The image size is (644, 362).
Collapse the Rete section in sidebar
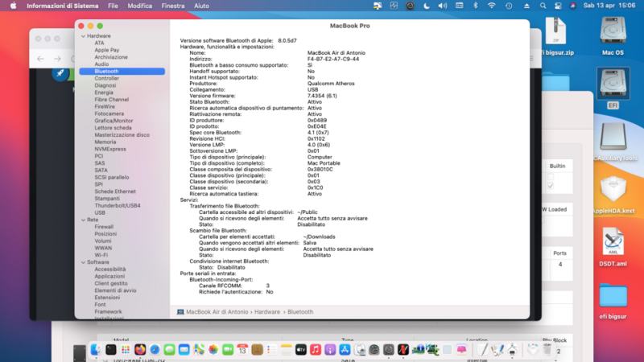[x=84, y=220]
